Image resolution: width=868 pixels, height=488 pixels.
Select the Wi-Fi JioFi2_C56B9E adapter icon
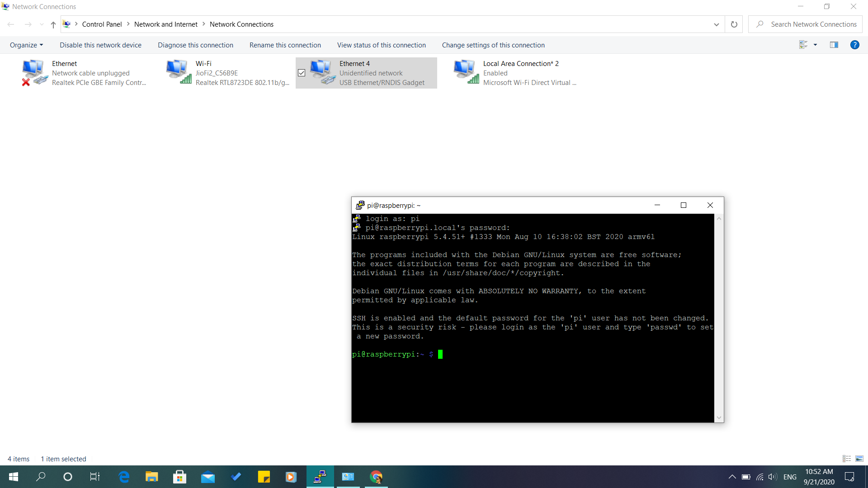pyautogui.click(x=177, y=70)
